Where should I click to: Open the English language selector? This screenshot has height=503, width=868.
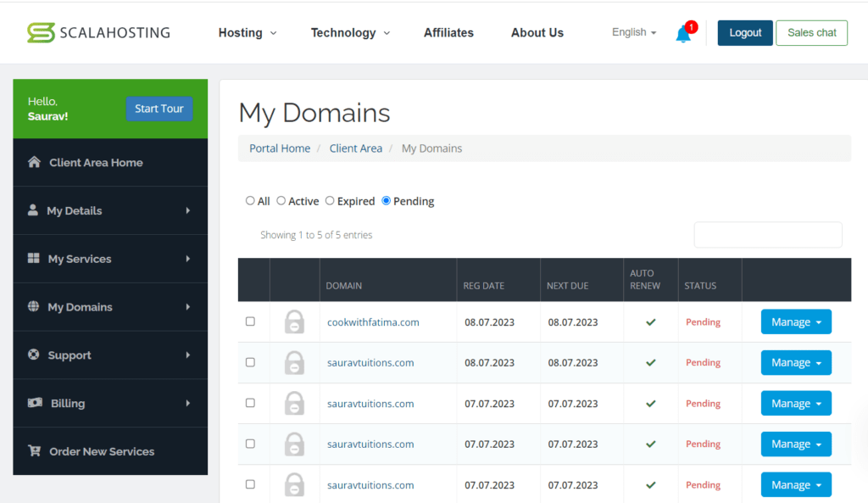(632, 32)
